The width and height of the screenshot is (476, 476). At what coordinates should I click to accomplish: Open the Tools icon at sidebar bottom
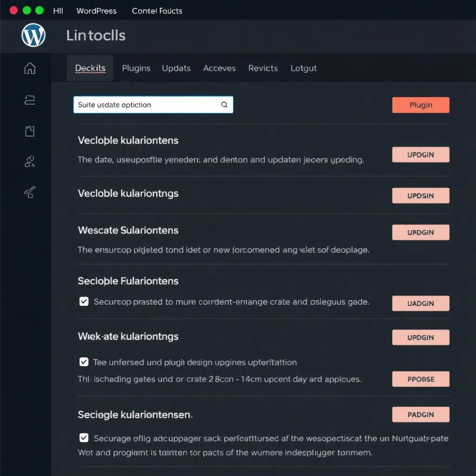tap(29, 192)
